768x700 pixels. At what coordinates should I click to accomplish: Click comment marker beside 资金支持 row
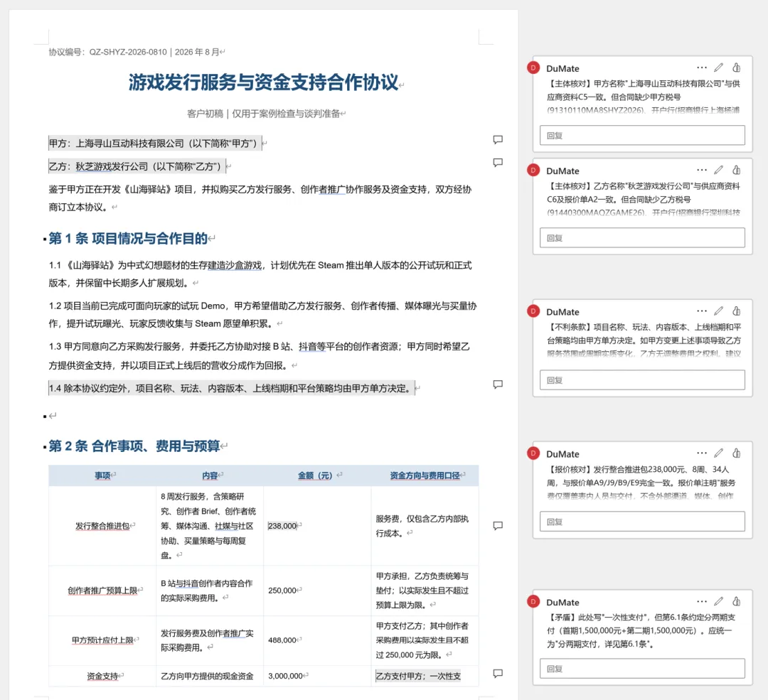(x=498, y=674)
